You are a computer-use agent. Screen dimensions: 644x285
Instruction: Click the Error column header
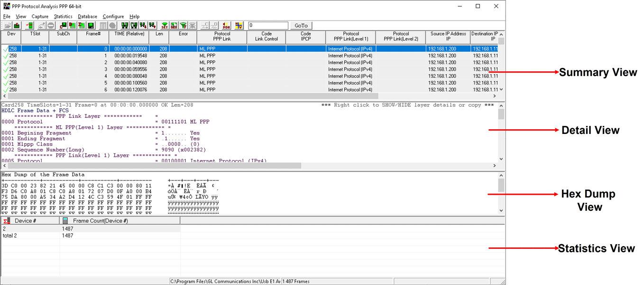pyautogui.click(x=183, y=38)
